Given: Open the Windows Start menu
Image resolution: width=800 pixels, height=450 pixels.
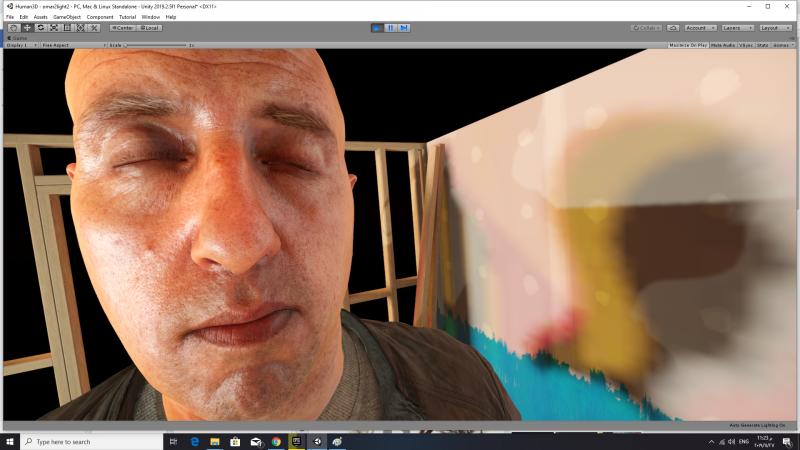Looking at the screenshot, I should coord(10,441).
